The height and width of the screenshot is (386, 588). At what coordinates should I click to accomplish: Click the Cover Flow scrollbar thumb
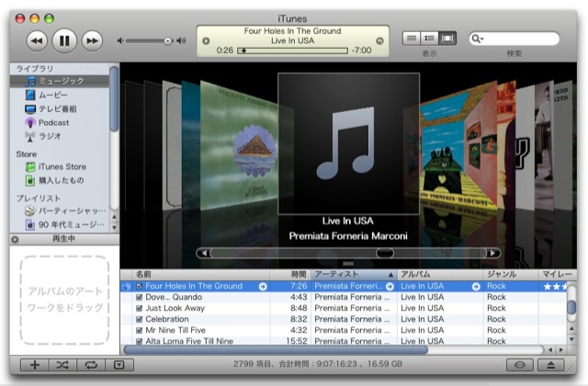point(385,254)
